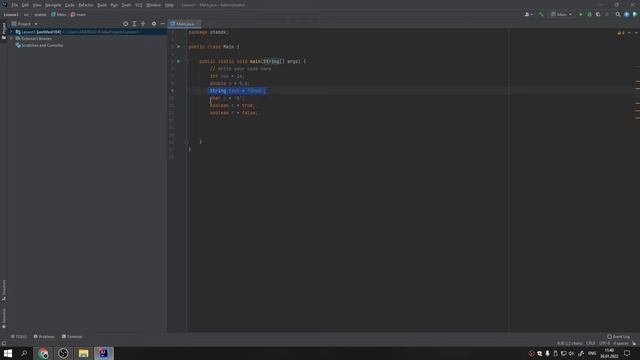
Task: Open the TODO tool window
Action: [x=19, y=336]
